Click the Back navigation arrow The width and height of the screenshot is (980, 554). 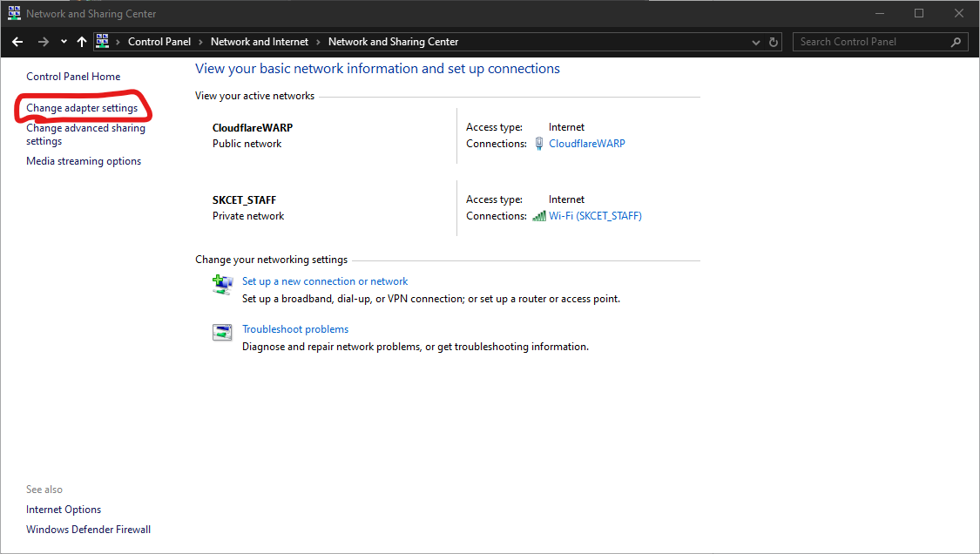coord(17,42)
